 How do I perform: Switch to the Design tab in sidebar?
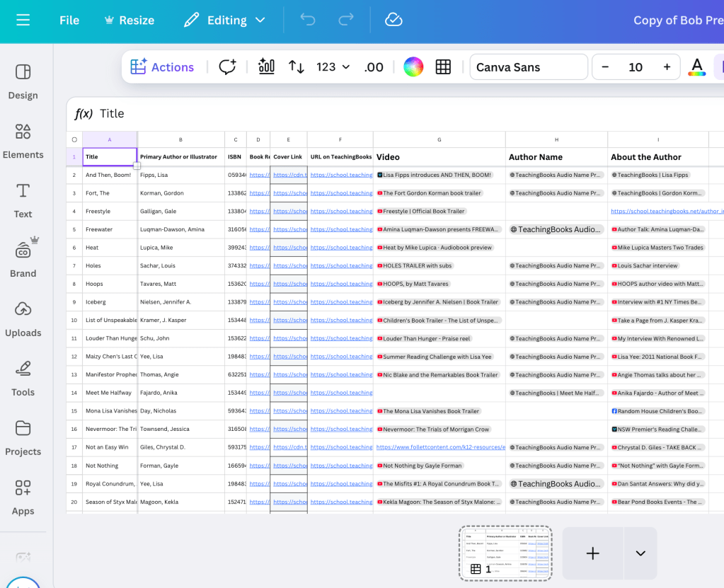coord(23,81)
